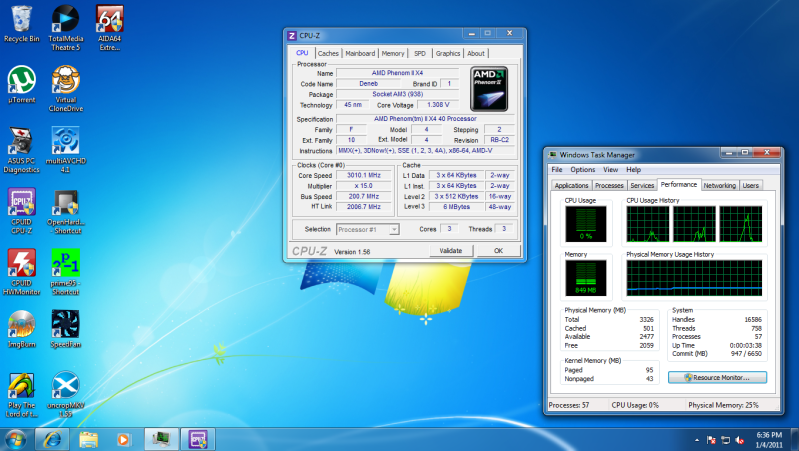Image resolution: width=799 pixels, height=451 pixels.
Task: Switch to Mainboard tab in CPU-Z
Action: tap(360, 54)
